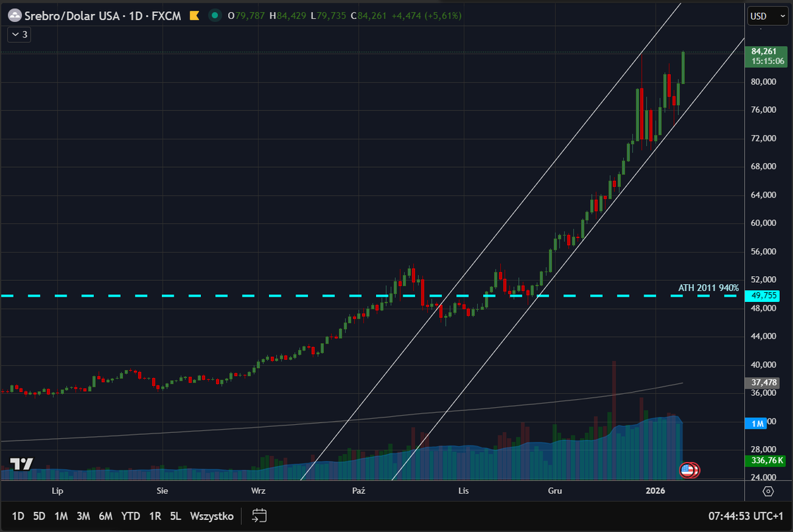793x532 pixels.
Task: Select the 5L date range
Action: tap(176, 516)
